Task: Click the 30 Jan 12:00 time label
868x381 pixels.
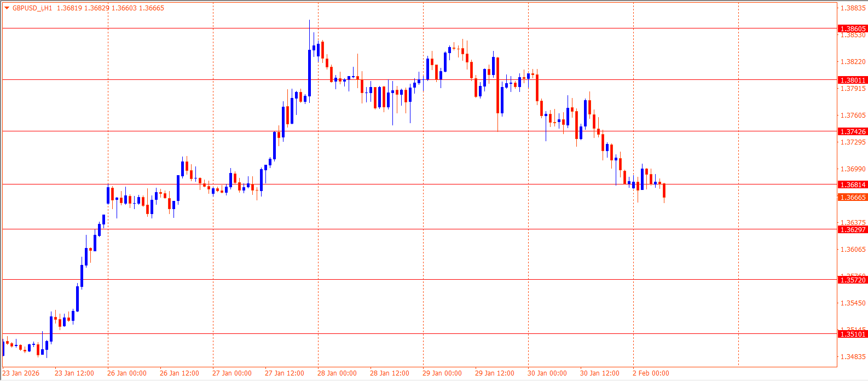Action: [600, 373]
